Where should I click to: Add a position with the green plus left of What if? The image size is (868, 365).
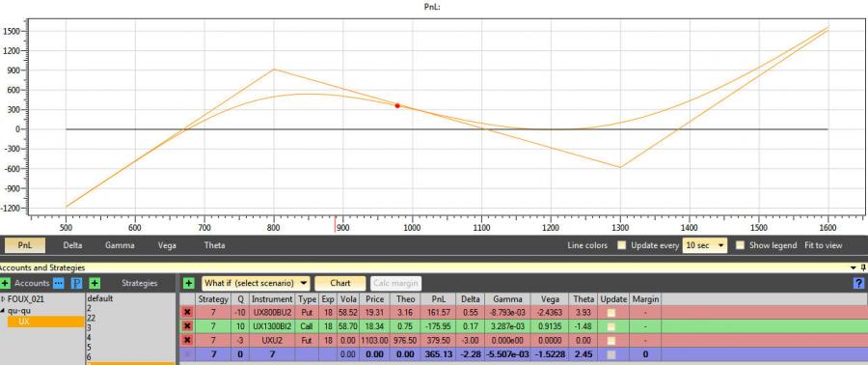pyautogui.click(x=189, y=283)
